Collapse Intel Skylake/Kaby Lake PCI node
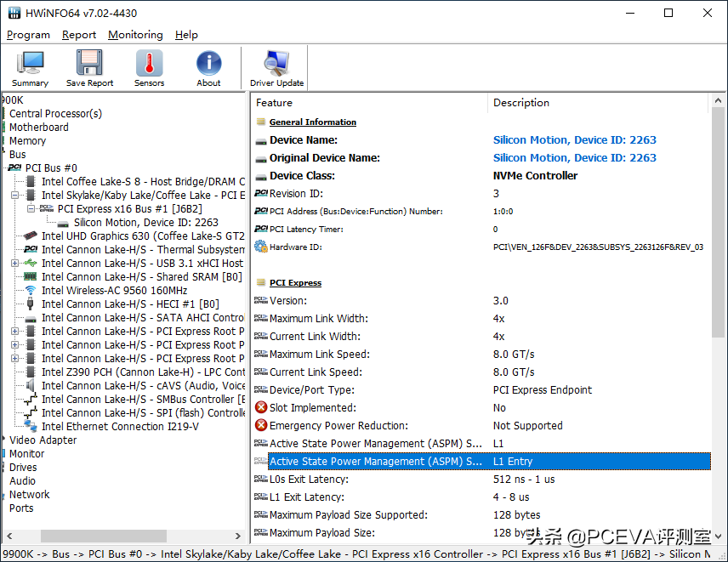 [x=14, y=196]
